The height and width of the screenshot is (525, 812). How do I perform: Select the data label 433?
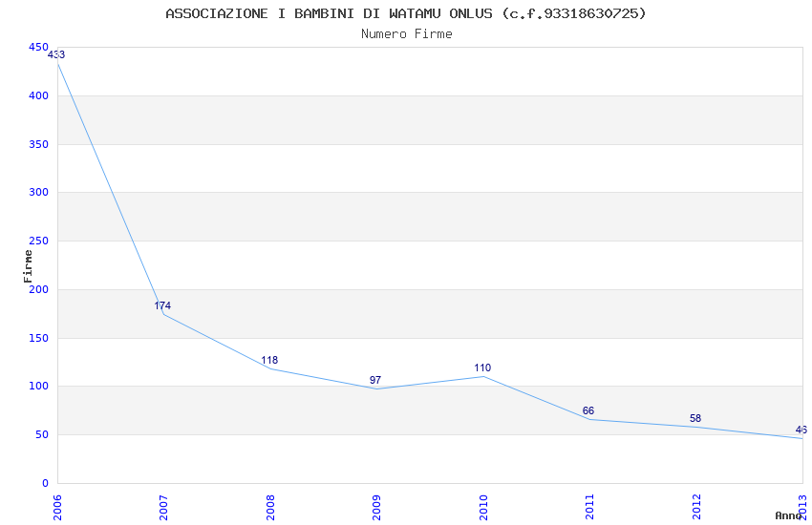56,54
